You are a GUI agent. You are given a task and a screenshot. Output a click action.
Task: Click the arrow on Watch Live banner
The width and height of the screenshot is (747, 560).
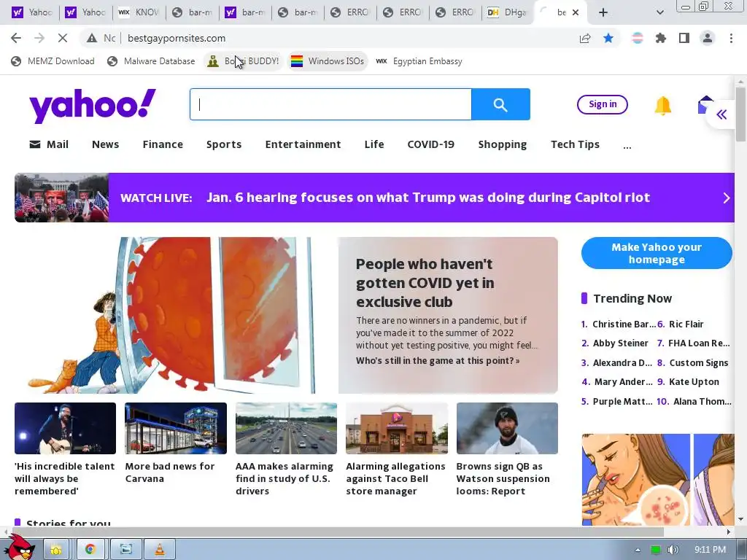(x=726, y=198)
